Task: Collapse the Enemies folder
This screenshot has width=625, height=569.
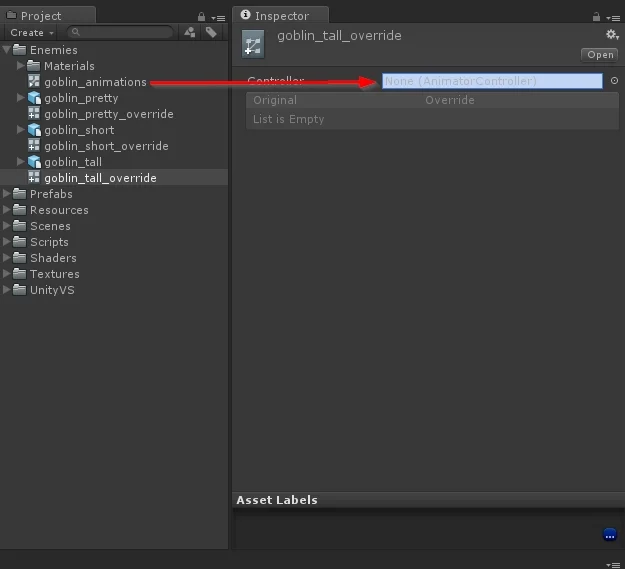Action: pyautogui.click(x=6, y=50)
